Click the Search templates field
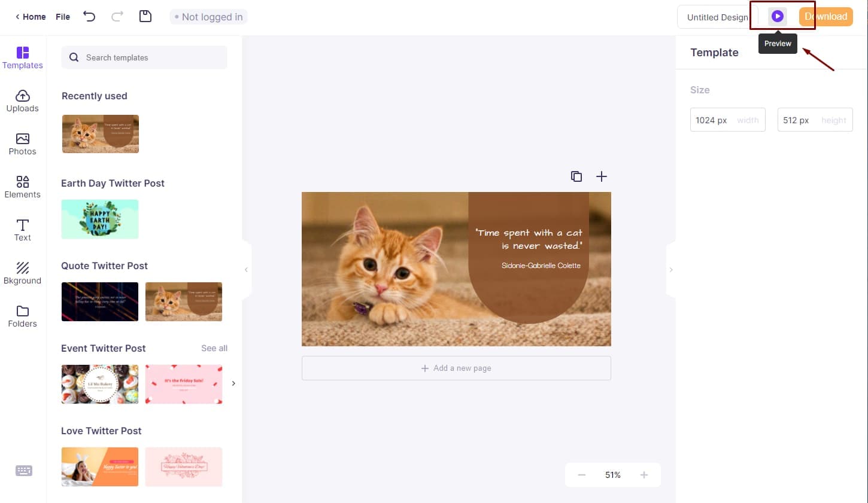 point(144,57)
